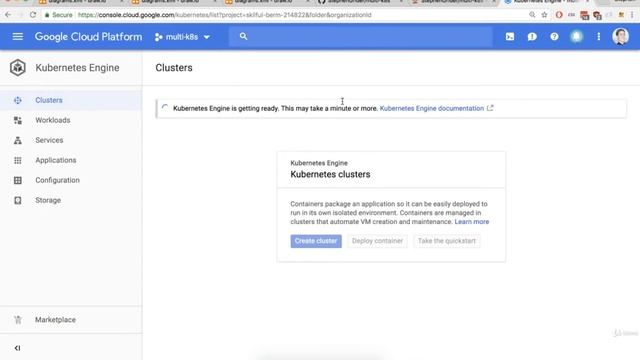Click the loading spinner in the banner
Viewport: 640px width, 360px height.
(x=165, y=108)
